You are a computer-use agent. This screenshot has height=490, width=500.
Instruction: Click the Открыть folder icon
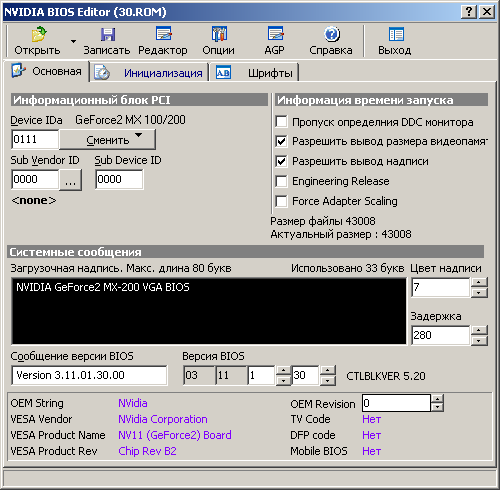click(x=39, y=34)
